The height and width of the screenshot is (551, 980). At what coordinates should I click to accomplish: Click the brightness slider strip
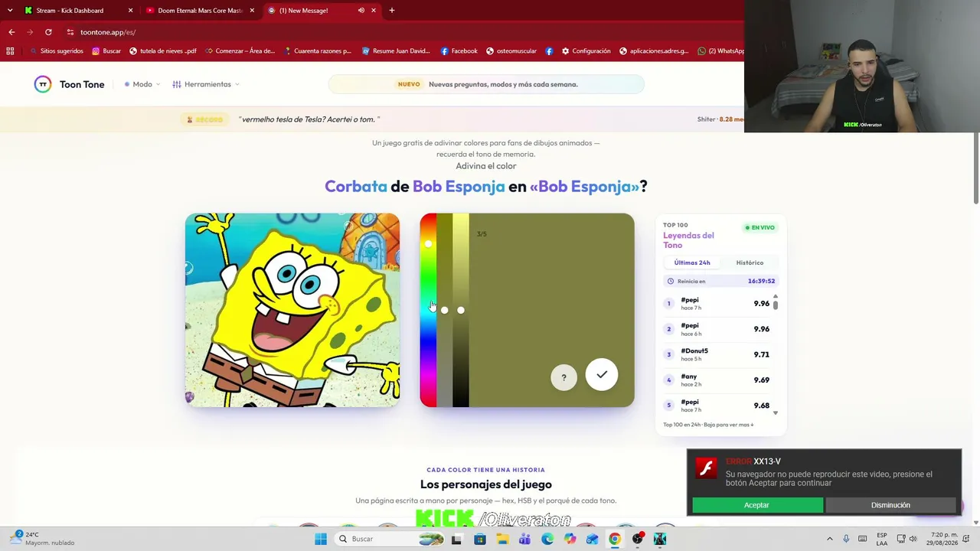click(460, 310)
